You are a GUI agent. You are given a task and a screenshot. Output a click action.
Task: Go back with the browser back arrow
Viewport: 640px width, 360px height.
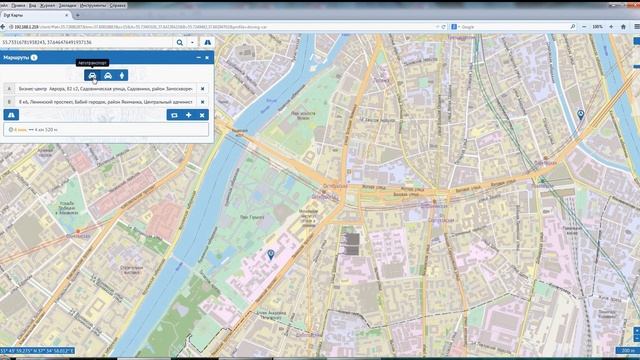pos(3,27)
